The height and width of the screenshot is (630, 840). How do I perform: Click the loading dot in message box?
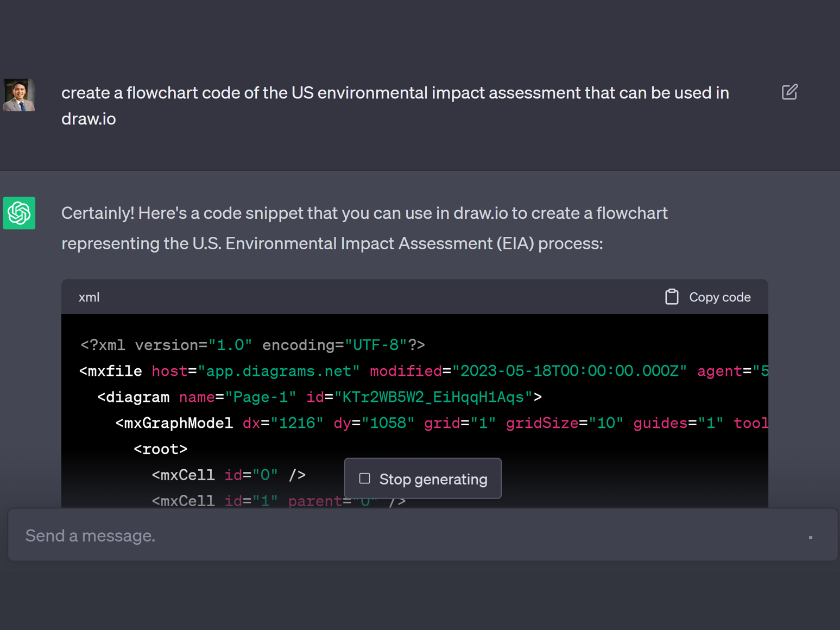pyautogui.click(x=810, y=537)
